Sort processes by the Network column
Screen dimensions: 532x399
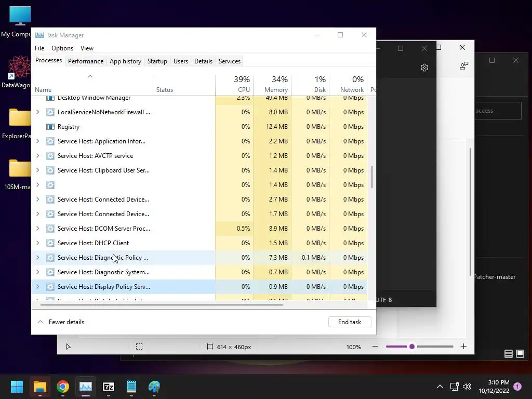[349, 84]
